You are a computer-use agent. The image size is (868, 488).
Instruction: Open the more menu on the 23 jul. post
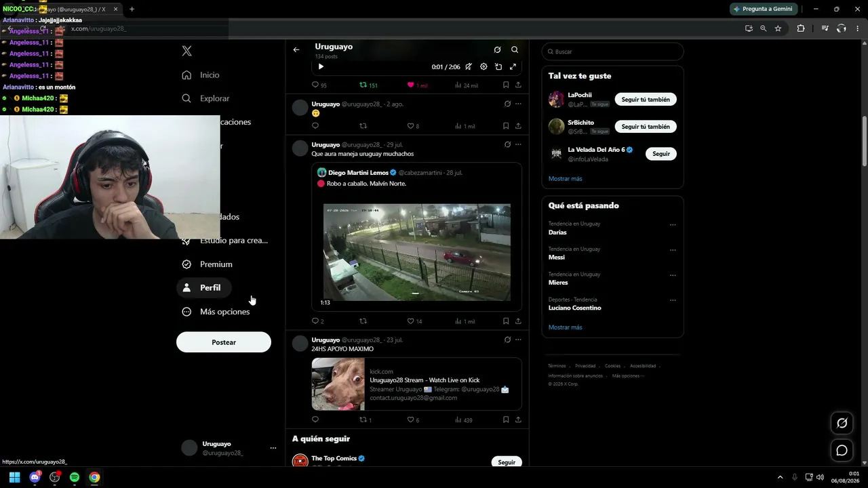point(518,340)
